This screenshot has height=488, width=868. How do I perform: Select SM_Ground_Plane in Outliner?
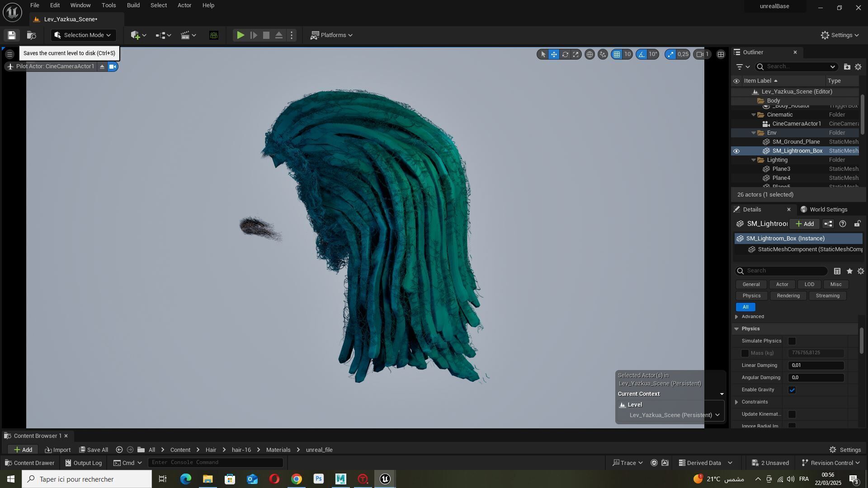796,142
